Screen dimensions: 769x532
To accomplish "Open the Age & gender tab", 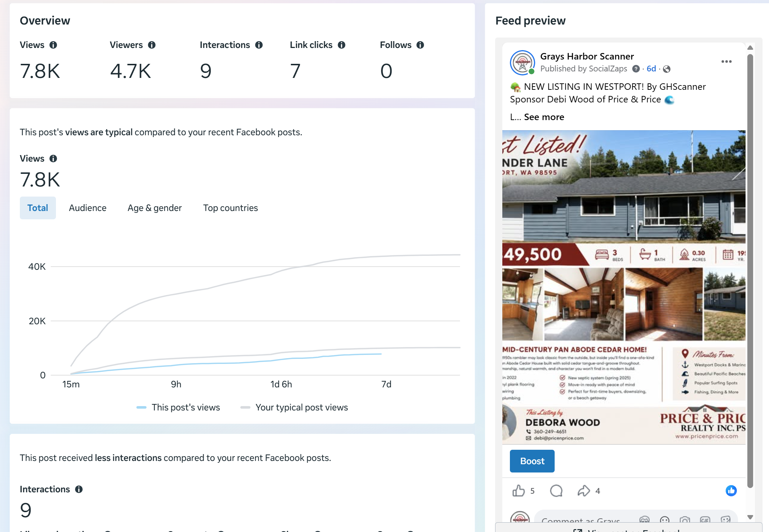I will point(154,208).
